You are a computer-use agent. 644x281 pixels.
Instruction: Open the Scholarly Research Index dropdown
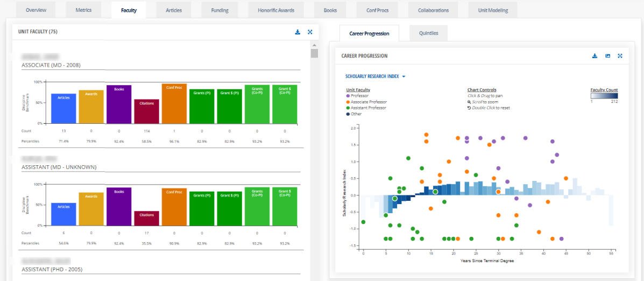click(x=376, y=76)
